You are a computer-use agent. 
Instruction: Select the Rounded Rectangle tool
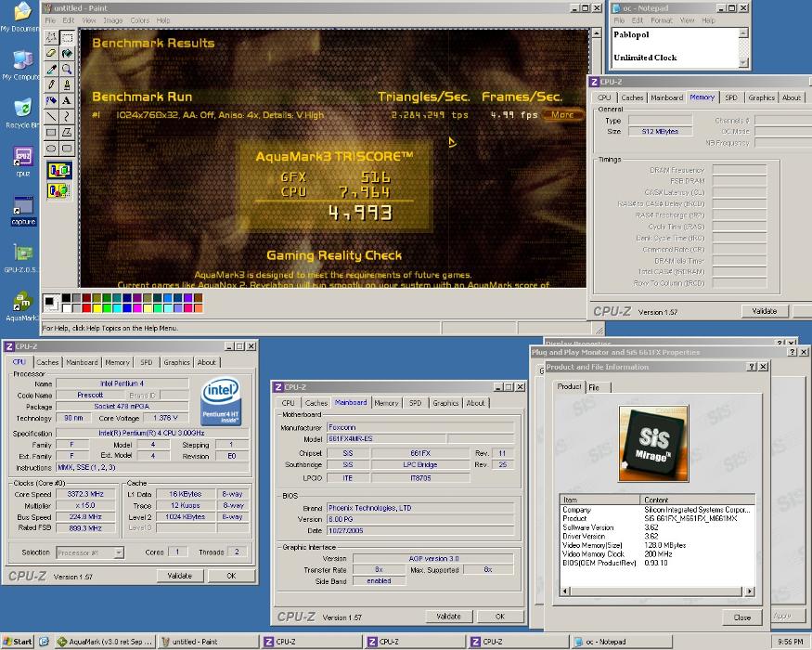67,149
